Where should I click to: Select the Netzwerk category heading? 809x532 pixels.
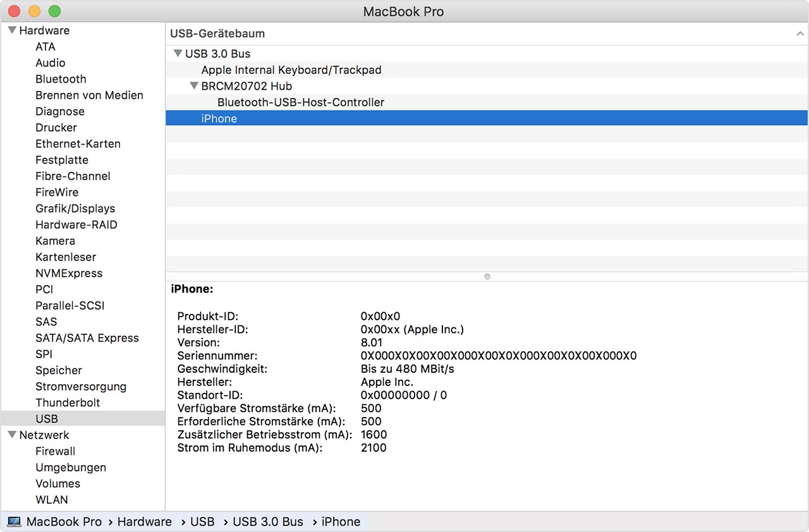coord(44,435)
